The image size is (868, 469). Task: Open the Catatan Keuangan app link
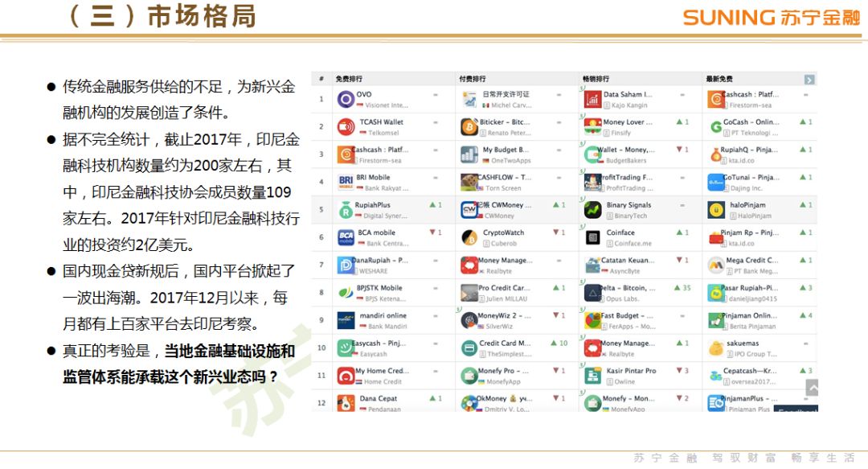[628, 260]
